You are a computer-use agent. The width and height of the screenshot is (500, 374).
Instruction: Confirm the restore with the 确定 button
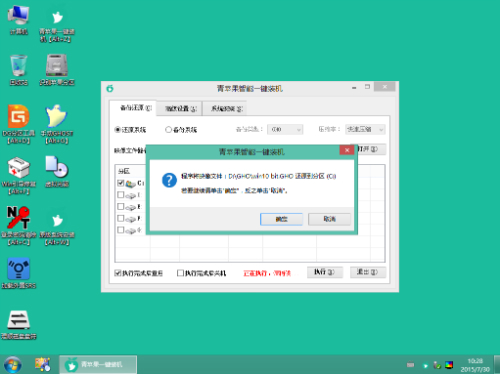[281, 219]
